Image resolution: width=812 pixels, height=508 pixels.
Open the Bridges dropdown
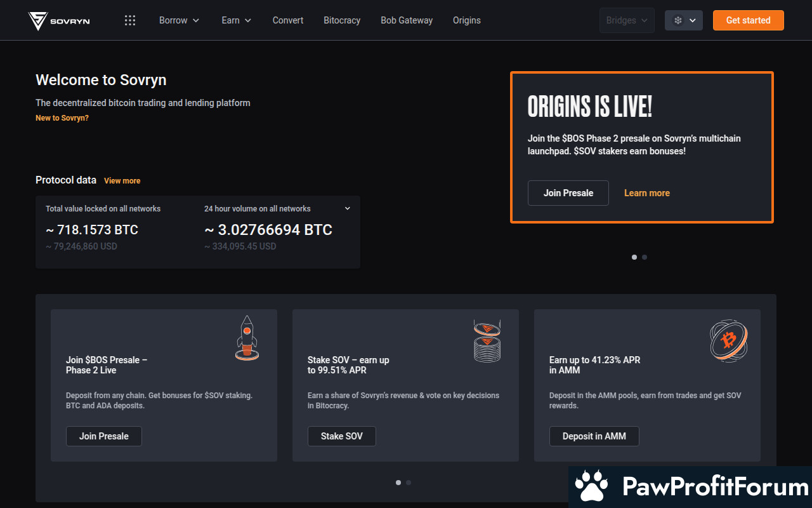pyautogui.click(x=627, y=20)
